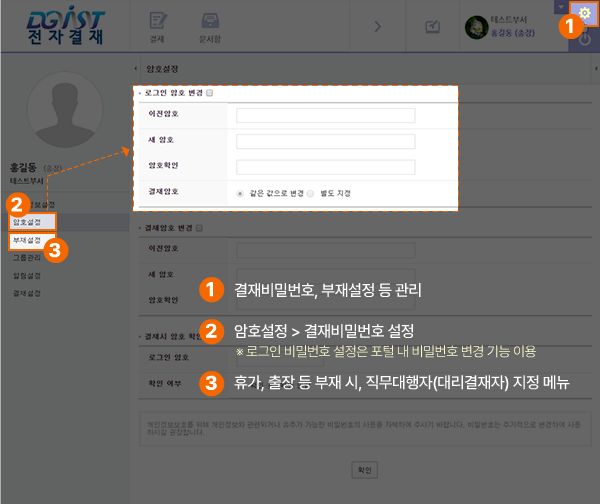Viewport: 600px width, 504px height.
Task: Select 알림설정 in the left menu
Action: click(27, 276)
